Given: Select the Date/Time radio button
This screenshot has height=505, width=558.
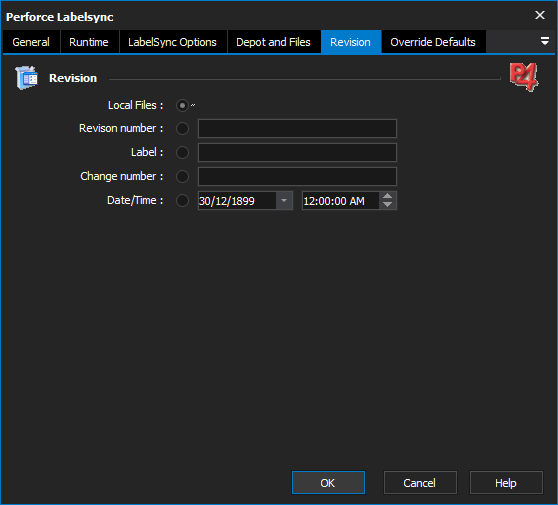Looking at the screenshot, I should click(x=182, y=200).
